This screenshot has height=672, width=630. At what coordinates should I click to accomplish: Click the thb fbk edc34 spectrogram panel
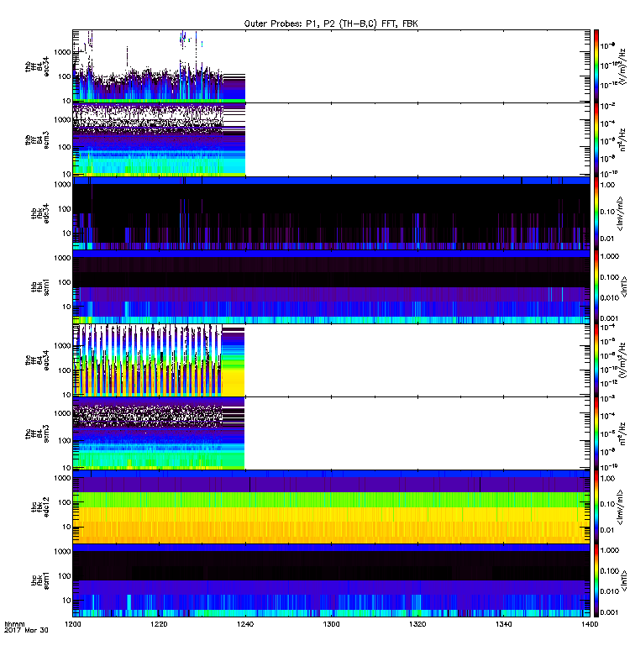point(331,213)
